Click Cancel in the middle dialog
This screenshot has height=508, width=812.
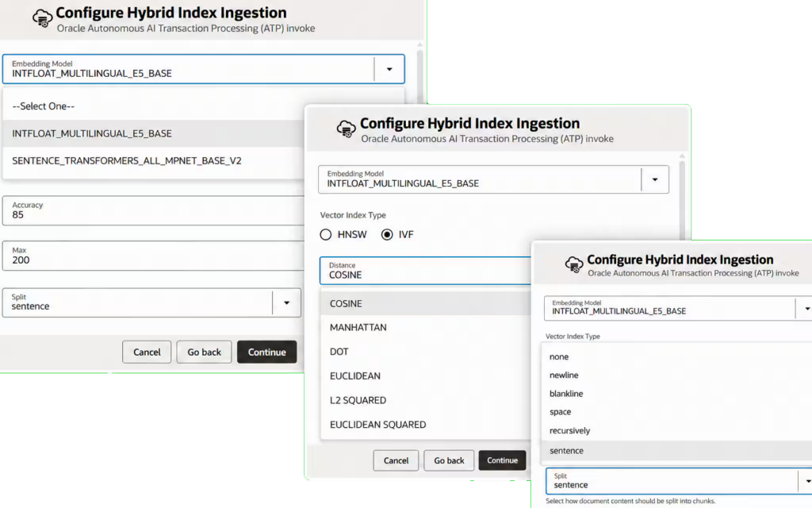[396, 461]
